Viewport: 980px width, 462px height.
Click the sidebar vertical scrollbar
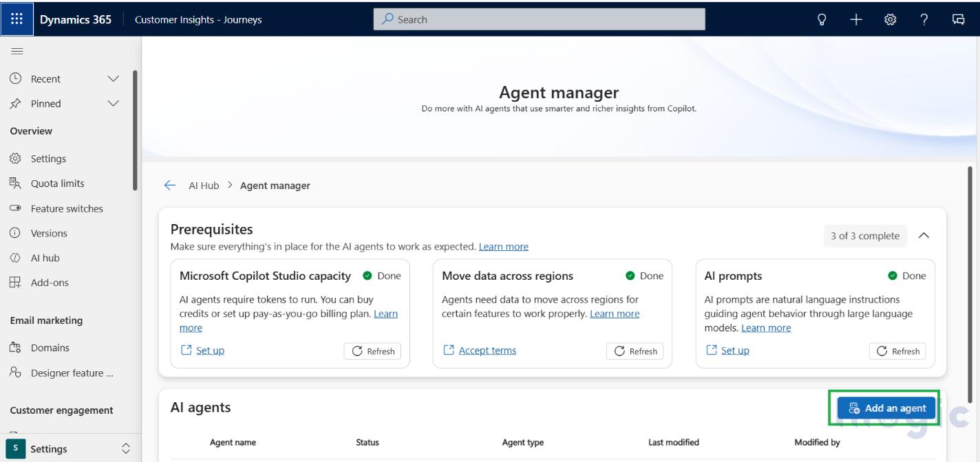(x=136, y=131)
